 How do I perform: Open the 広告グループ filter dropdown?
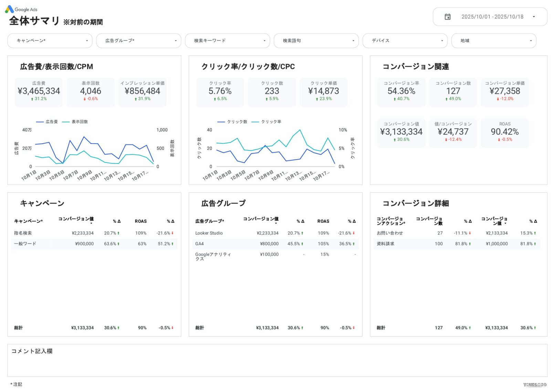point(138,41)
